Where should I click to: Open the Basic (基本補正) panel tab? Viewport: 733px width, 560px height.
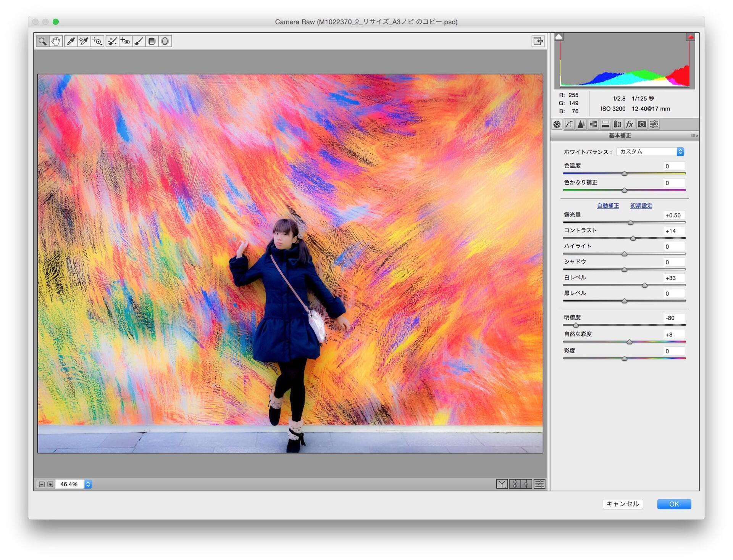tap(557, 124)
